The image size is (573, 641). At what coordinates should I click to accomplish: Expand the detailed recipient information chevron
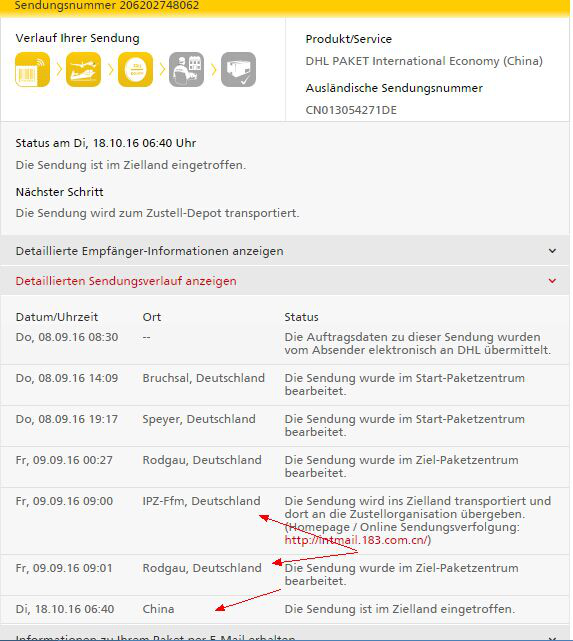(x=552, y=251)
